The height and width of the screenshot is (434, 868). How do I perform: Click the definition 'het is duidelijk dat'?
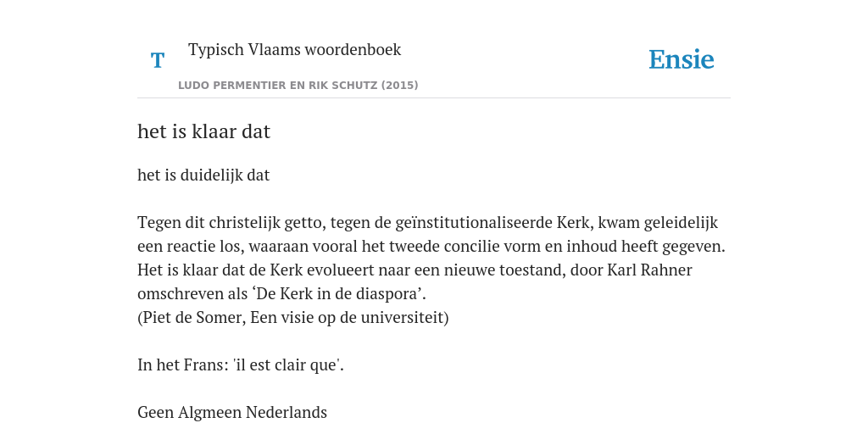(x=203, y=175)
